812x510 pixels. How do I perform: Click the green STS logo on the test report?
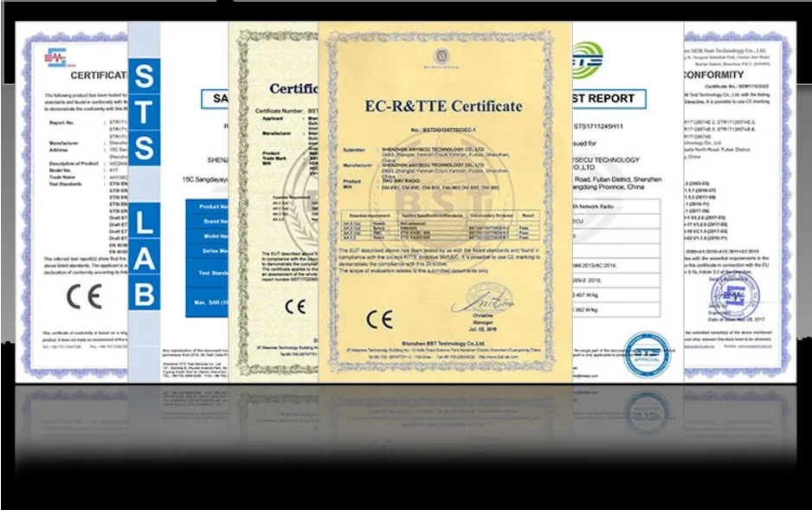point(588,60)
